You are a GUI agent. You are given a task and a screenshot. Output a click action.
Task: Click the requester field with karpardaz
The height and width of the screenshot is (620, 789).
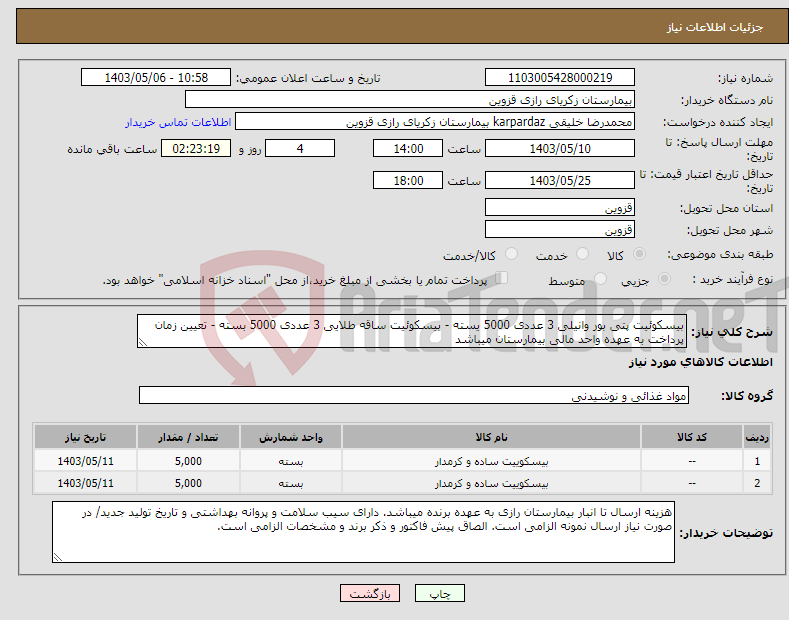[435, 122]
